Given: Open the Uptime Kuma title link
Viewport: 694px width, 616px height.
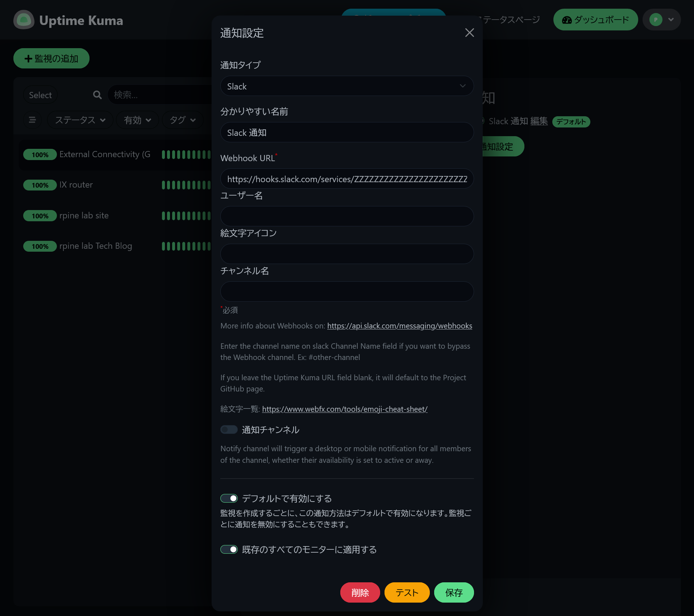Looking at the screenshot, I should click(x=81, y=20).
